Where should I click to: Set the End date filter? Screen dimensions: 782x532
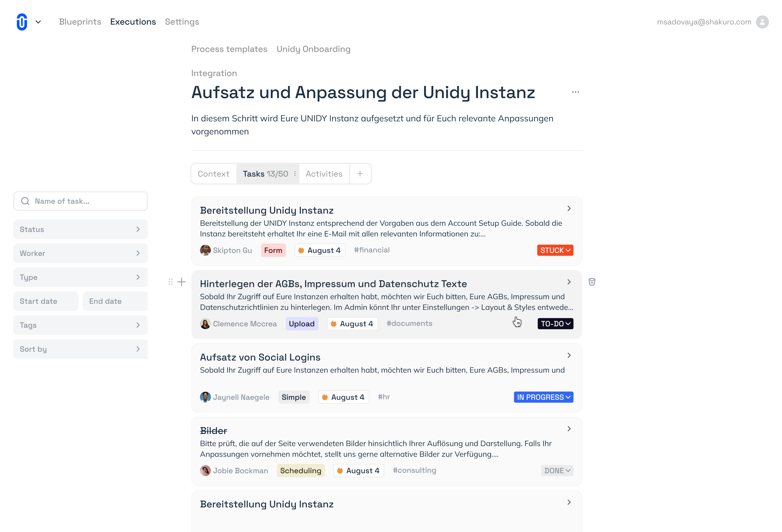[115, 301]
